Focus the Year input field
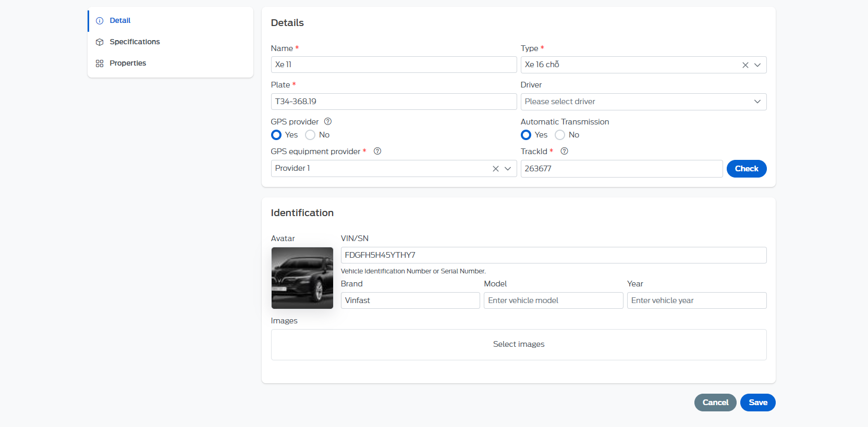Screen dimensions: 868x427 click(696, 300)
